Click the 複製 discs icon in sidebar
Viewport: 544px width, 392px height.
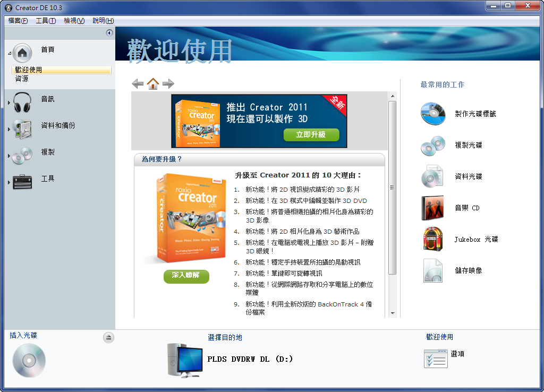(22, 156)
